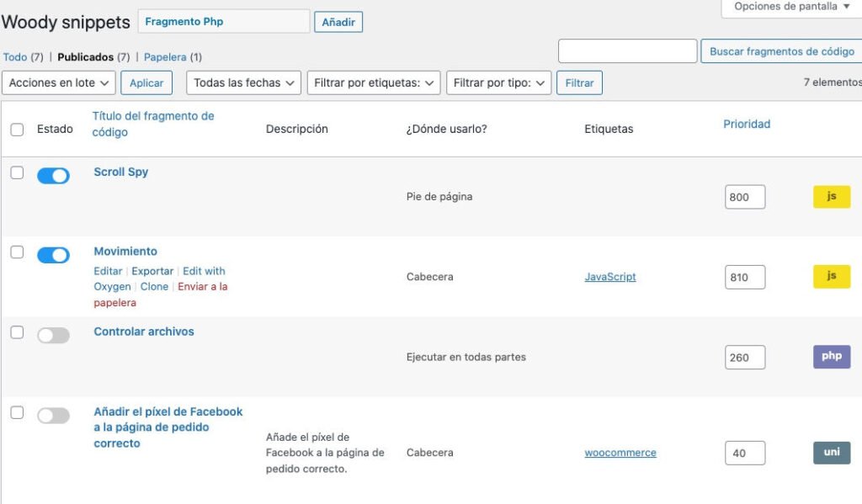This screenshot has height=504, width=862.
Task: Click the php badge for Controlar archivos
Action: pos(832,357)
